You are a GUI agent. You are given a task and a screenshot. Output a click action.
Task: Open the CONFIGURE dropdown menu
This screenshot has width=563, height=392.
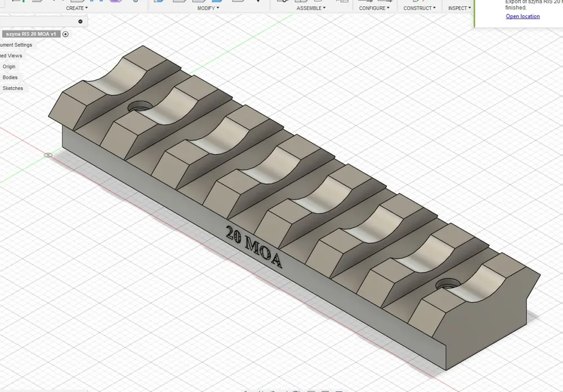(374, 8)
